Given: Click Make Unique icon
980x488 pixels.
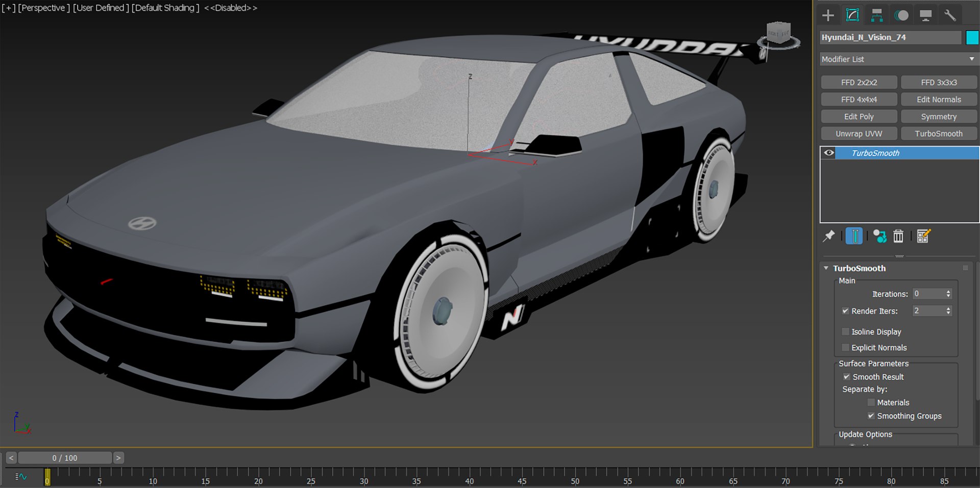Looking at the screenshot, I should (879, 236).
